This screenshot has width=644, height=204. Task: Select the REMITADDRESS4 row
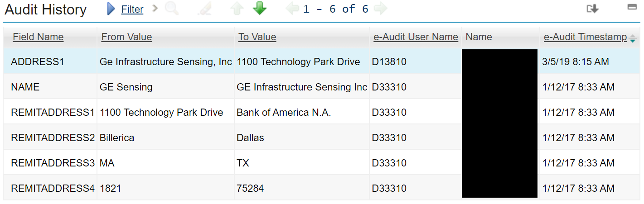click(x=322, y=188)
